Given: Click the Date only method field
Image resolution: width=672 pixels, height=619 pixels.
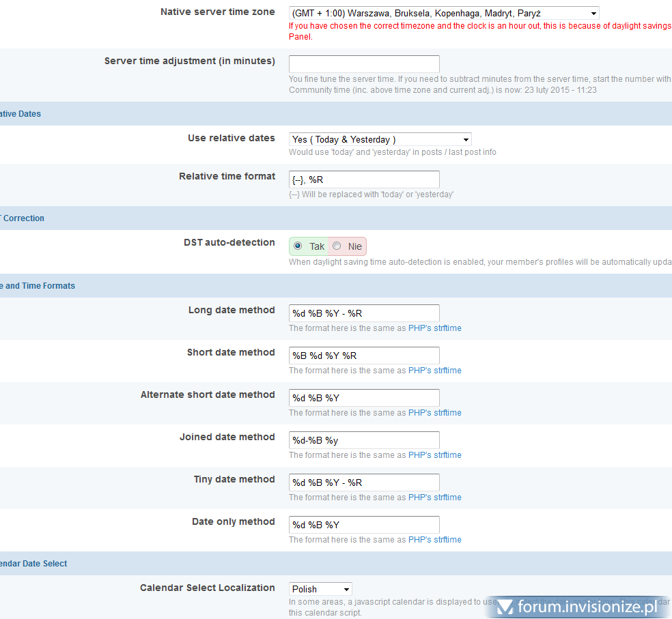Looking at the screenshot, I should point(364,525).
